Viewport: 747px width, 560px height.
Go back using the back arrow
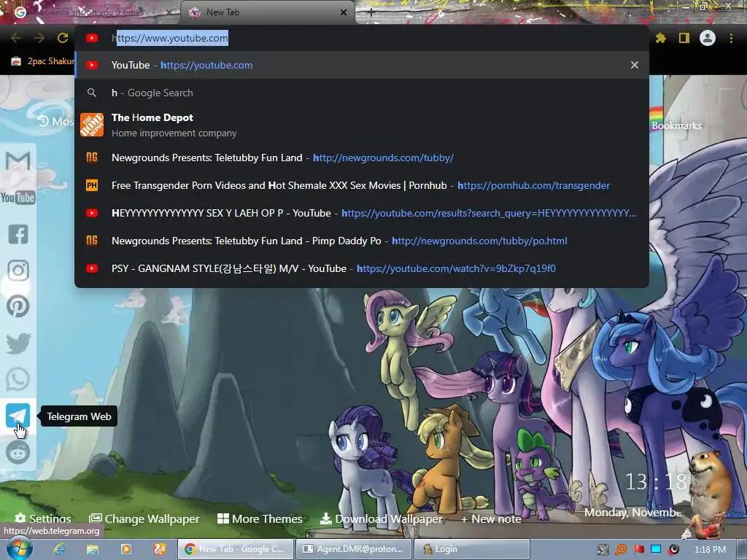pos(16,38)
